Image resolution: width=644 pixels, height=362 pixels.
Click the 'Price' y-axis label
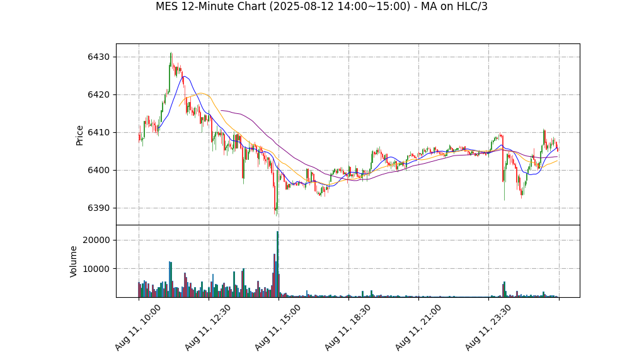tap(79, 135)
